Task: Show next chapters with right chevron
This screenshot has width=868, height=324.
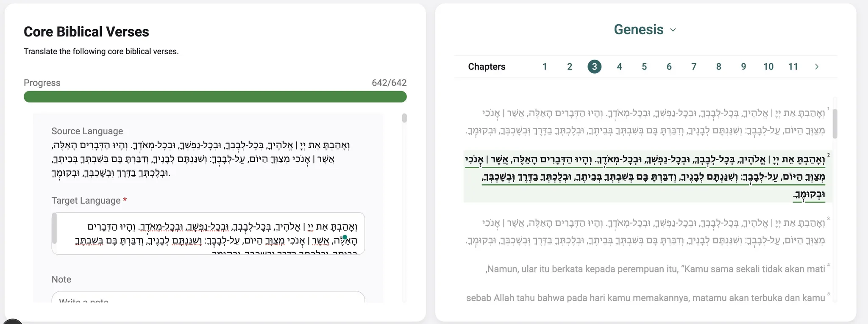Action: 817,66
